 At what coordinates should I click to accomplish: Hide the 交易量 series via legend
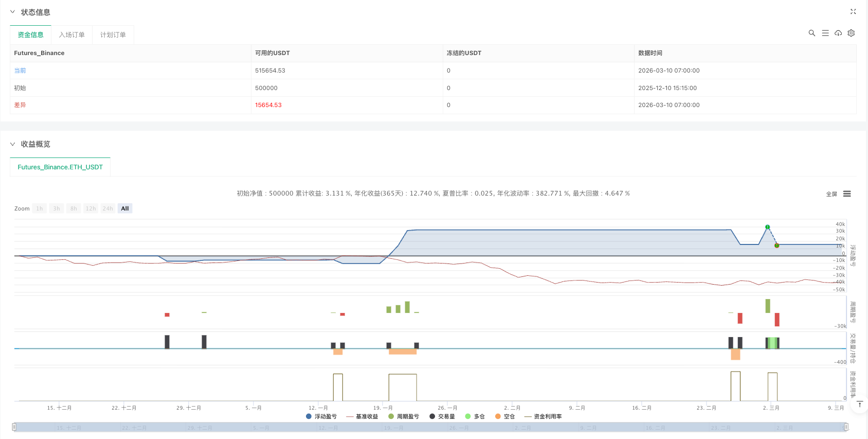[442, 416]
